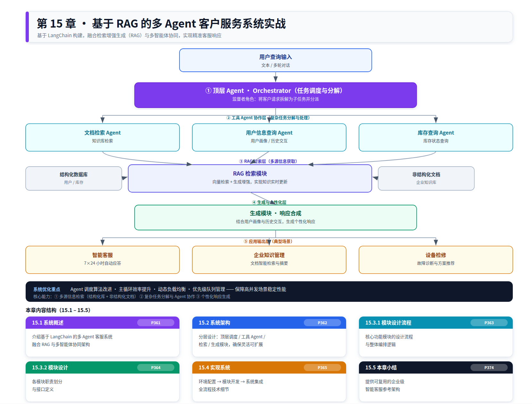The height and width of the screenshot is (404, 532).
Task: Click the 15.1 系统概述 section header
Action: click(x=103, y=323)
